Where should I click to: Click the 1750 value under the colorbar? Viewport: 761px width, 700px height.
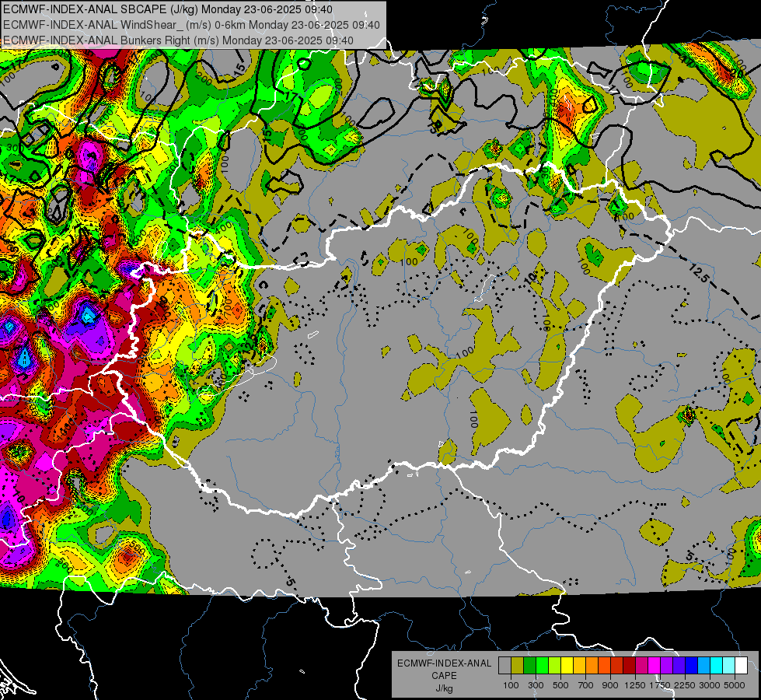[660, 685]
